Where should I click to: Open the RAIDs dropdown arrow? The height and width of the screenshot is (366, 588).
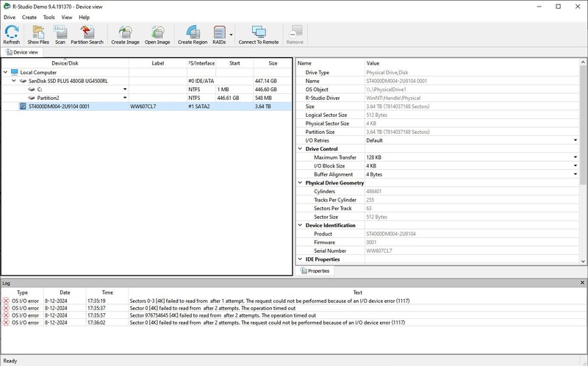[x=231, y=35]
